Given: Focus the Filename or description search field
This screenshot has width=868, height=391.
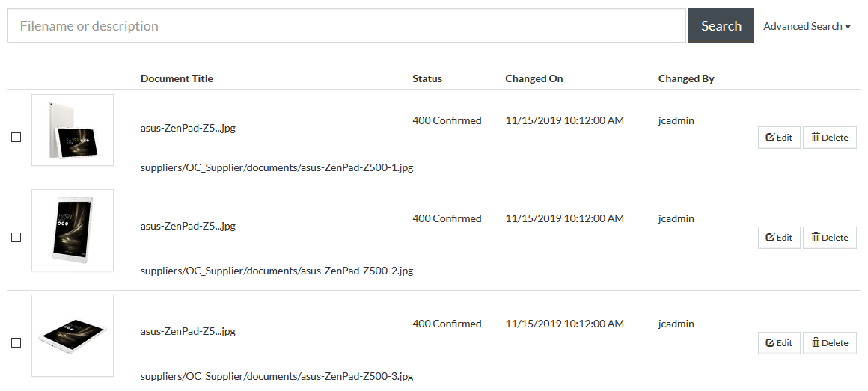Looking at the screenshot, I should click(x=346, y=25).
